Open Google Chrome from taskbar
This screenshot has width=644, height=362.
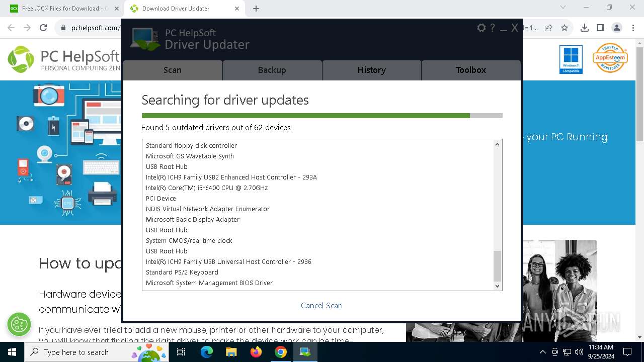(280, 352)
